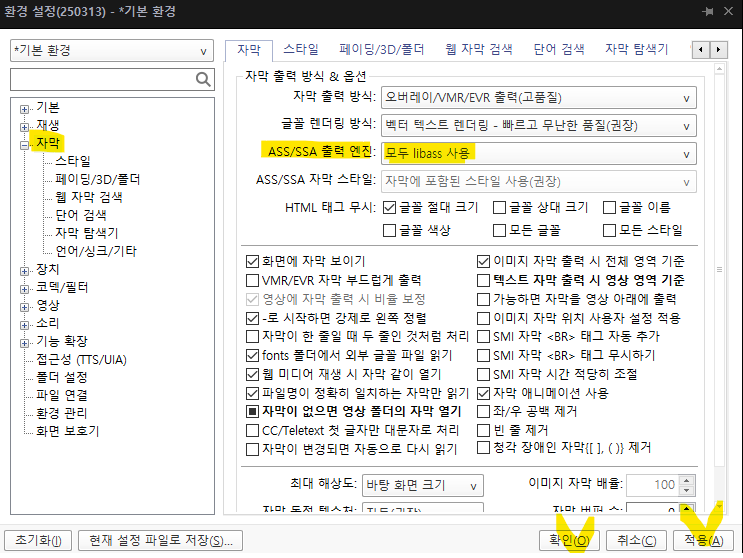Open *기본 환경 profile dropdown
Image resolution: width=743 pixels, height=558 pixels.
112,51
